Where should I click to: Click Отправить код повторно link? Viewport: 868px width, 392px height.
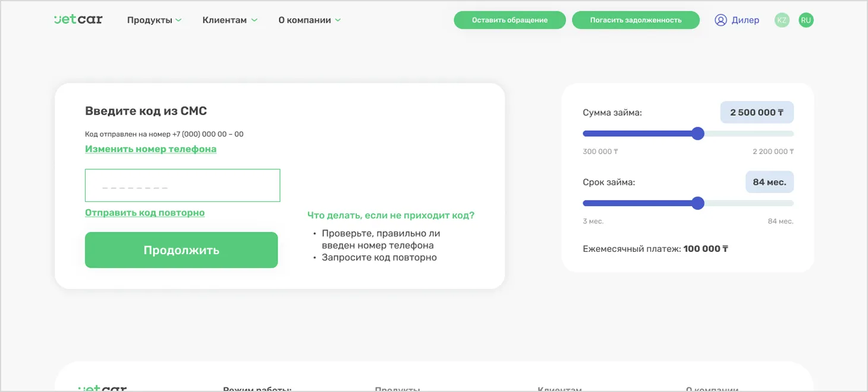(145, 212)
